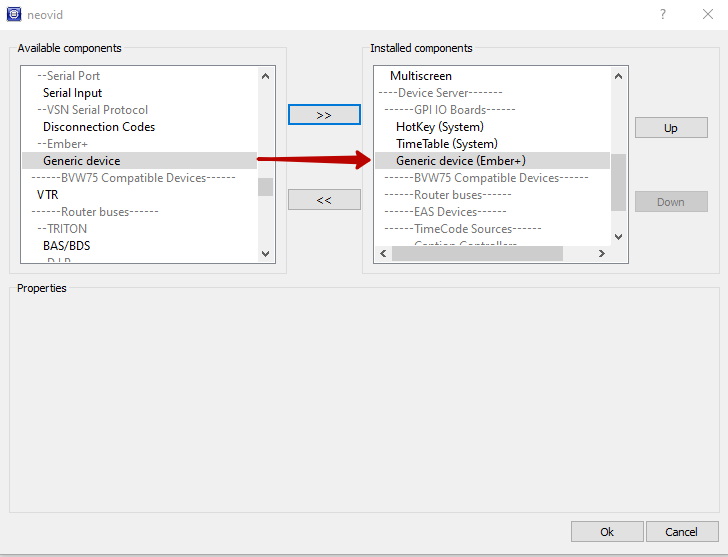The width and height of the screenshot is (728, 557).
Task: Move selected component Down
Action: (x=671, y=202)
